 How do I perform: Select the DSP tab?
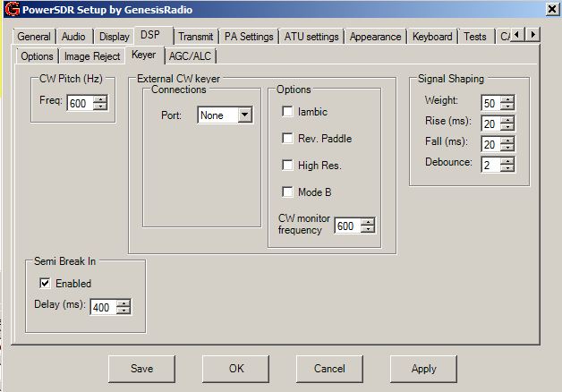coord(150,35)
